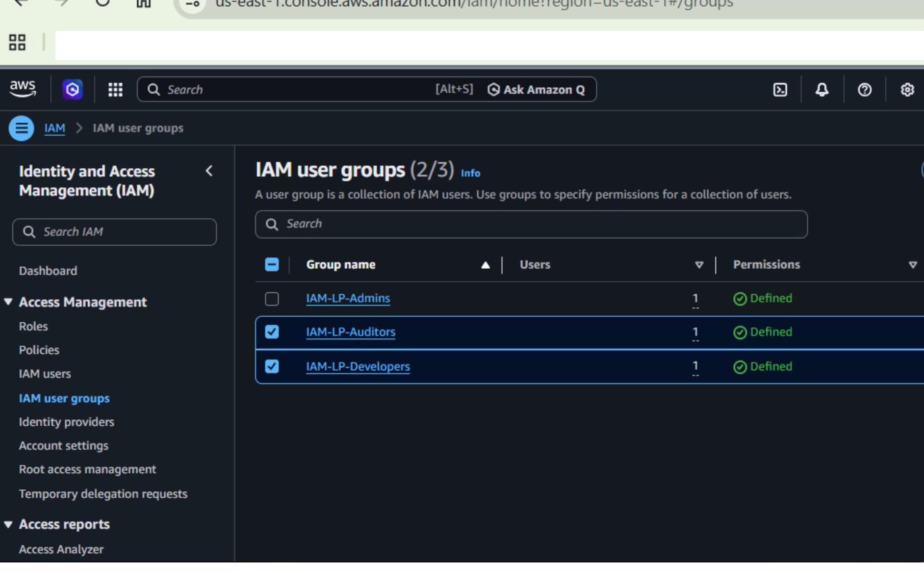Image resolution: width=924 pixels, height=573 pixels.
Task: Open IAM users in the sidebar
Action: point(45,374)
